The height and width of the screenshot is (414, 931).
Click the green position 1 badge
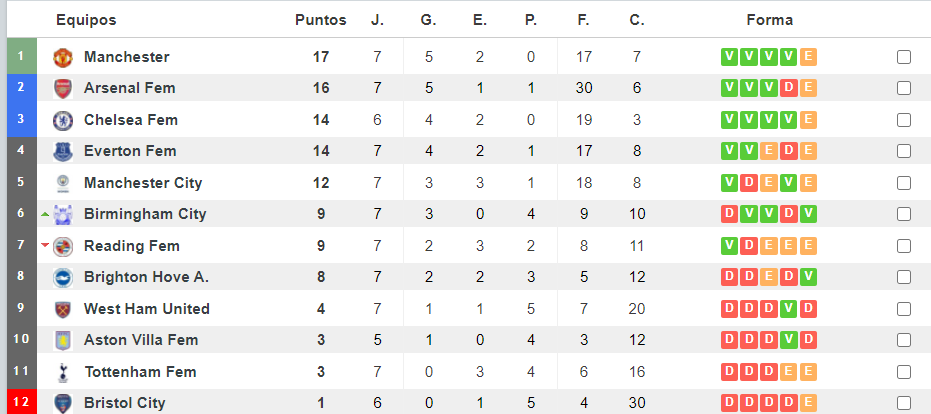pyautogui.click(x=20, y=57)
